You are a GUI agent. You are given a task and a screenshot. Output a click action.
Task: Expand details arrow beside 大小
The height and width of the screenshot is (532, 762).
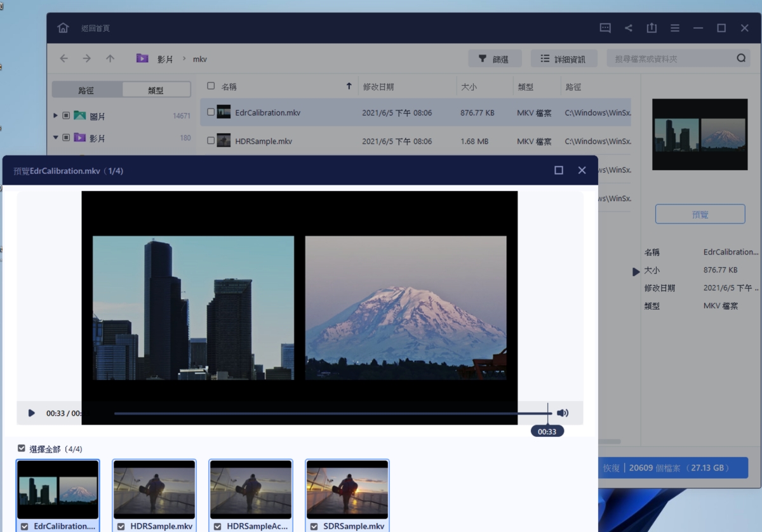(636, 272)
